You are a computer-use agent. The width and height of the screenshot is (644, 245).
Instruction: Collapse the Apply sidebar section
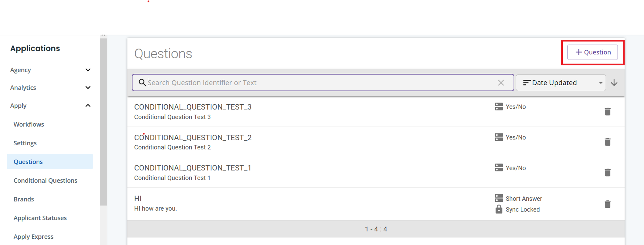pyautogui.click(x=88, y=106)
